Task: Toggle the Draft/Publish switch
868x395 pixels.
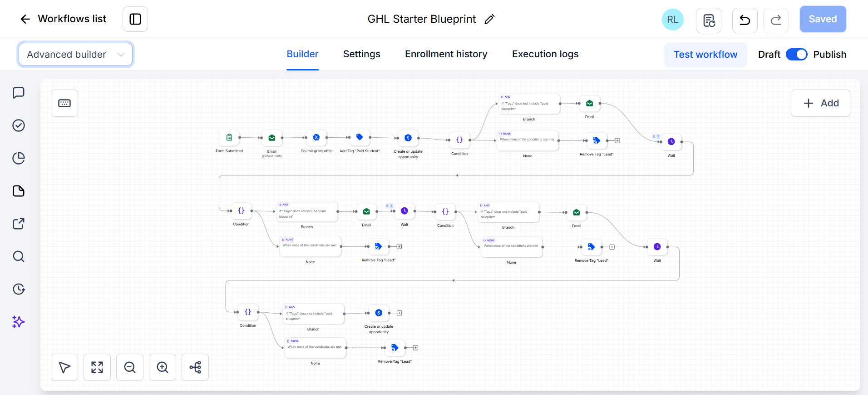Action: tap(797, 55)
